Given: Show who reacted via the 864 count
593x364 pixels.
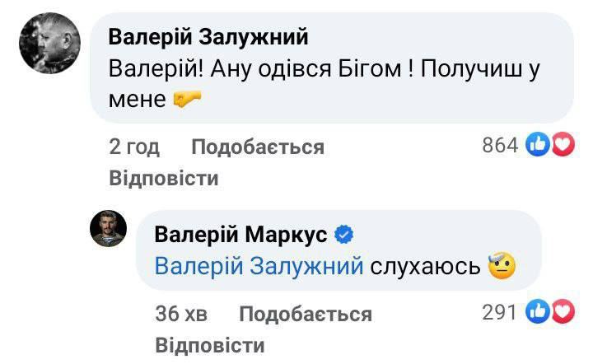Looking at the screenshot, I should pyautogui.click(x=499, y=146).
